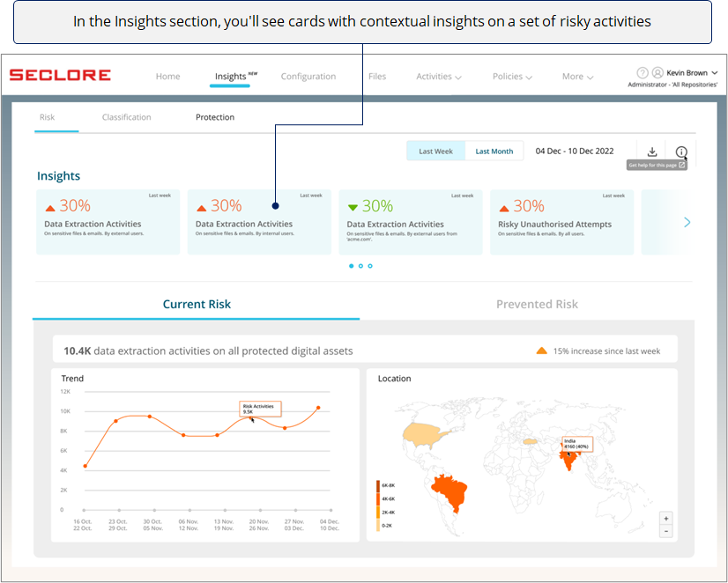Image resolution: width=728 pixels, height=583 pixels.
Task: Click the Insights section heading
Action: 58,176
